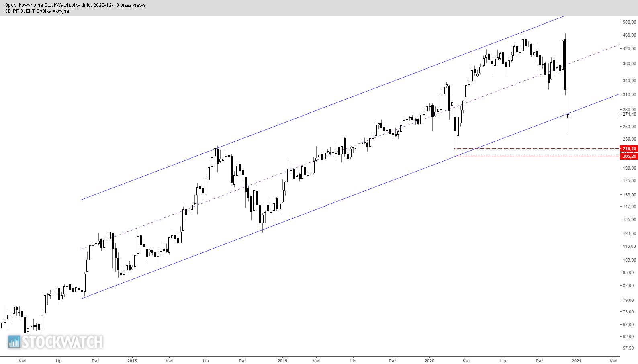Viewport: 638px width, 364px height.
Task: Click the Kwi label after 2021
Action: [x=613, y=361]
